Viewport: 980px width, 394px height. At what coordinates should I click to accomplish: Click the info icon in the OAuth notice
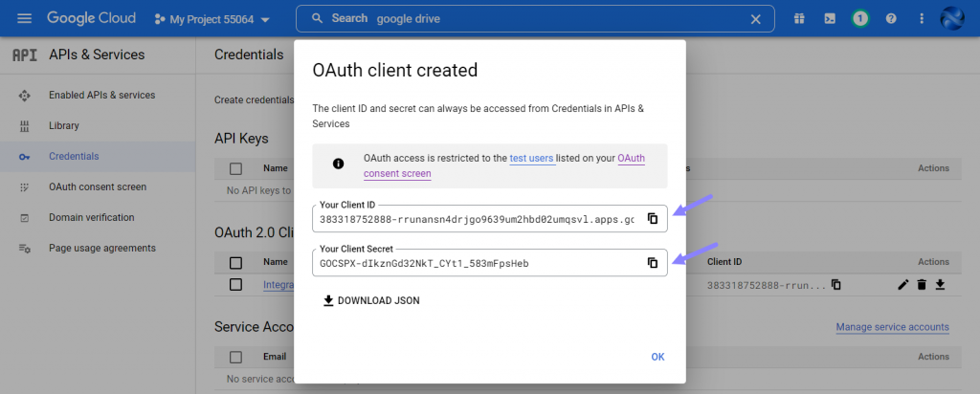(x=338, y=164)
